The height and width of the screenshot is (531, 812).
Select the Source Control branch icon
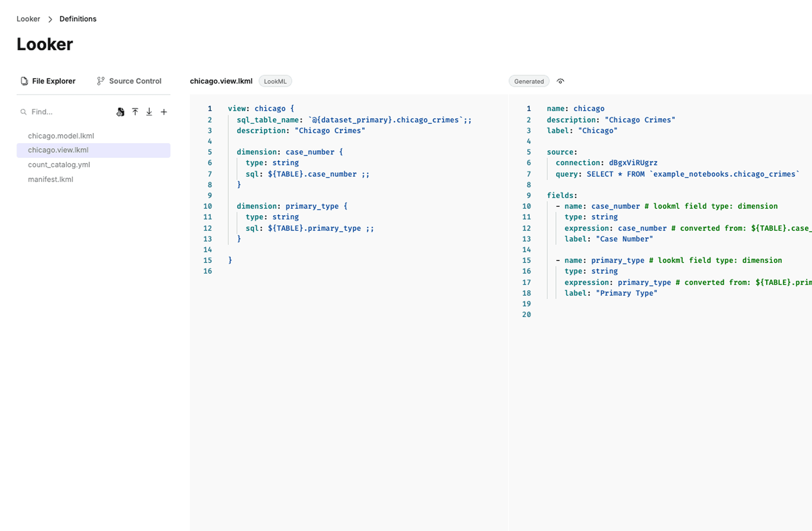(100, 81)
